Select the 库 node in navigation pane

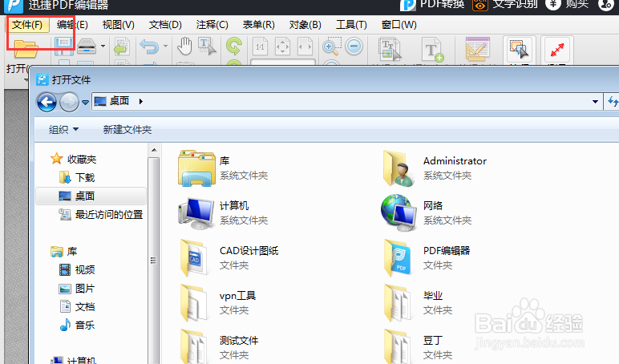pyautogui.click(x=64, y=252)
